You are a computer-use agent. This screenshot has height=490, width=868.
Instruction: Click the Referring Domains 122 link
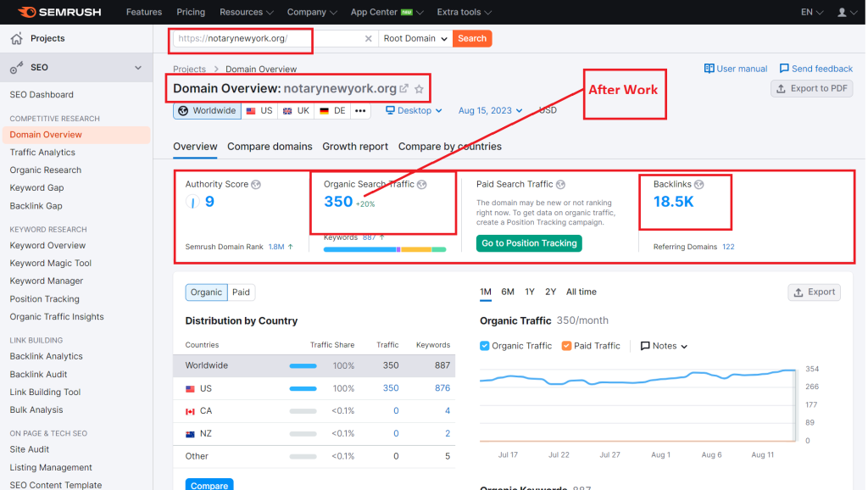tap(728, 247)
